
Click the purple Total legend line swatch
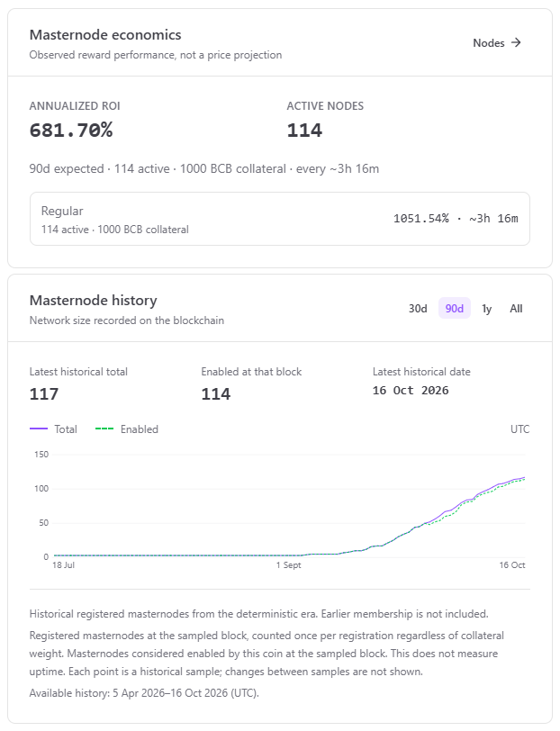click(x=39, y=429)
